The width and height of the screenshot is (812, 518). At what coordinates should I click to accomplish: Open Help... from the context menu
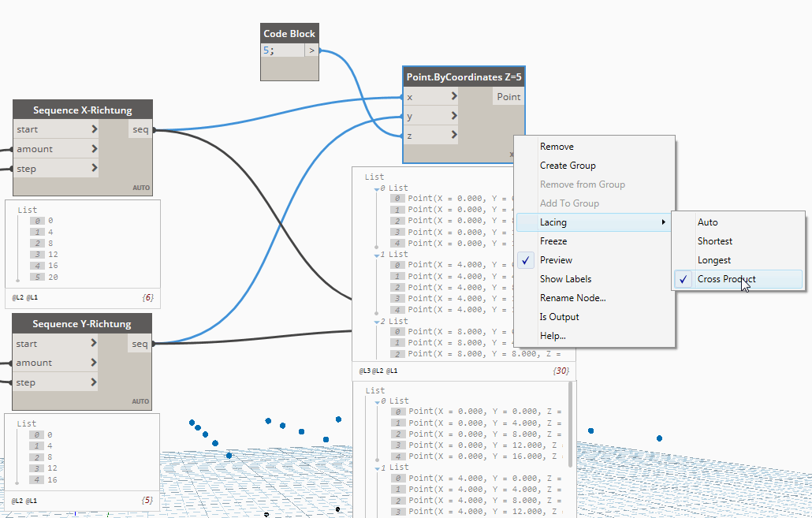coord(553,336)
